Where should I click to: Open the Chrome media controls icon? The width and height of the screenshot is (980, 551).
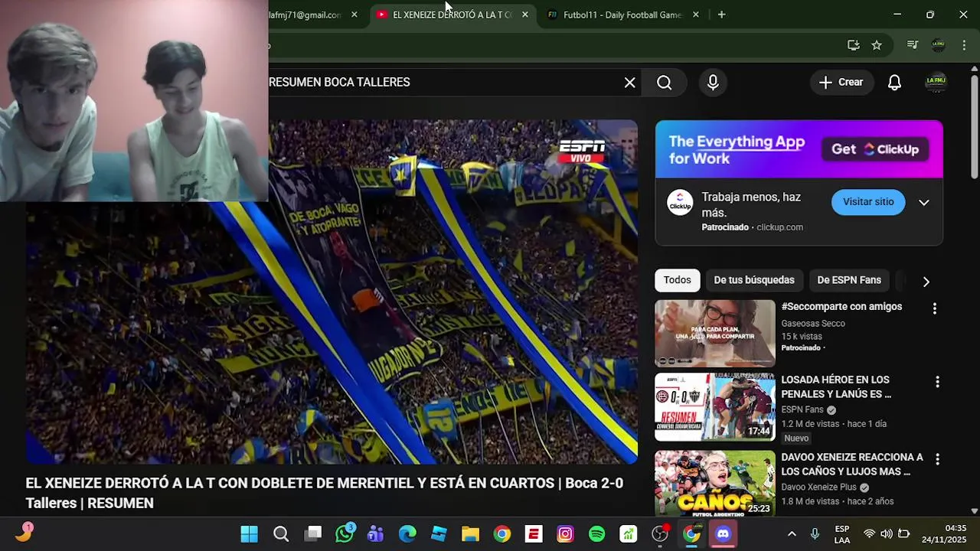point(912,45)
